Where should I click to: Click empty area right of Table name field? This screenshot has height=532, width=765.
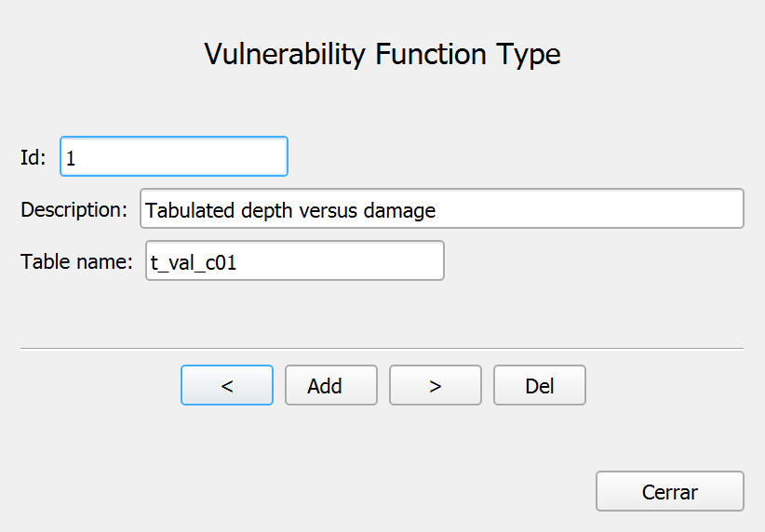click(595, 260)
